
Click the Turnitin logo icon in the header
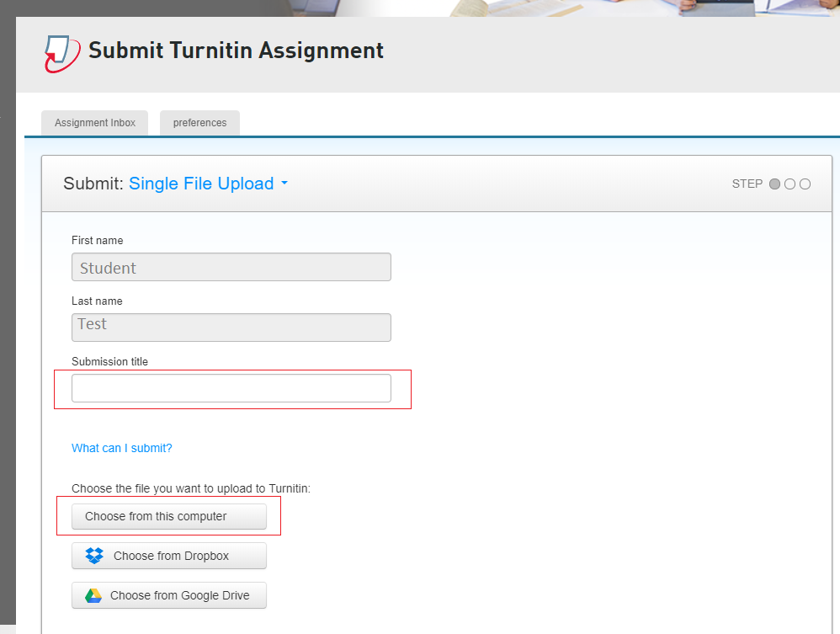[62, 52]
